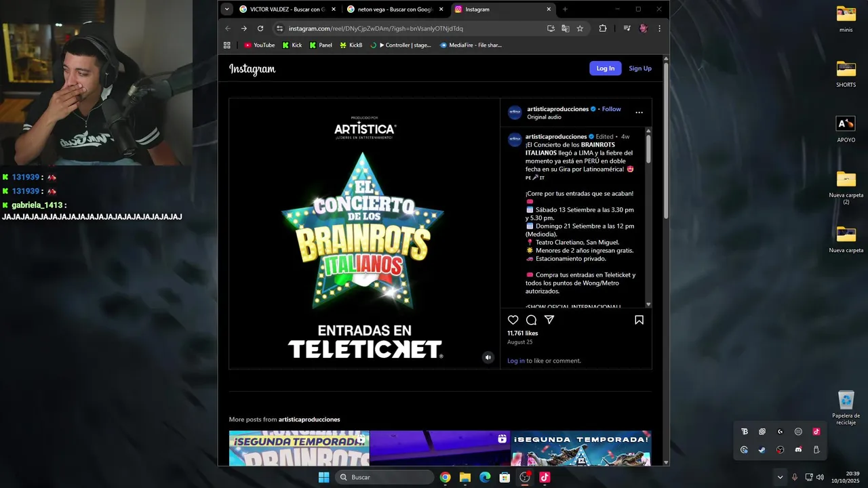Image resolution: width=868 pixels, height=488 pixels.
Task: Click Follow next to artisticaproducciones
Action: point(611,109)
